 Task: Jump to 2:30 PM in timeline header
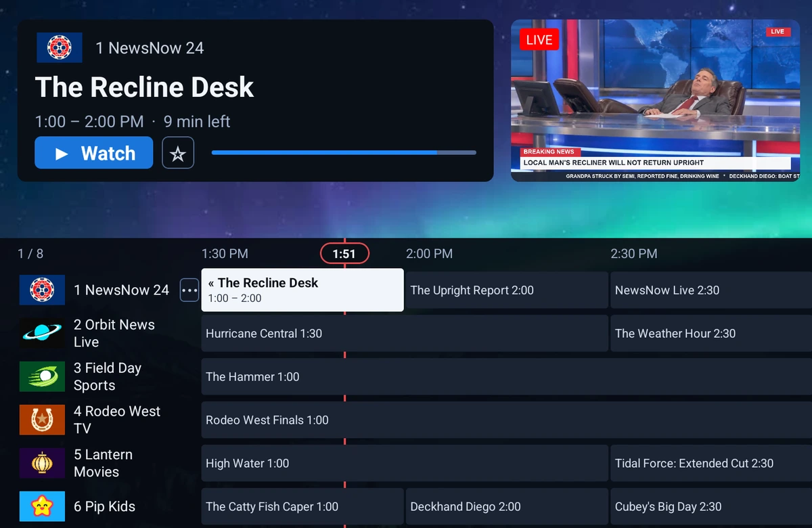tap(633, 254)
